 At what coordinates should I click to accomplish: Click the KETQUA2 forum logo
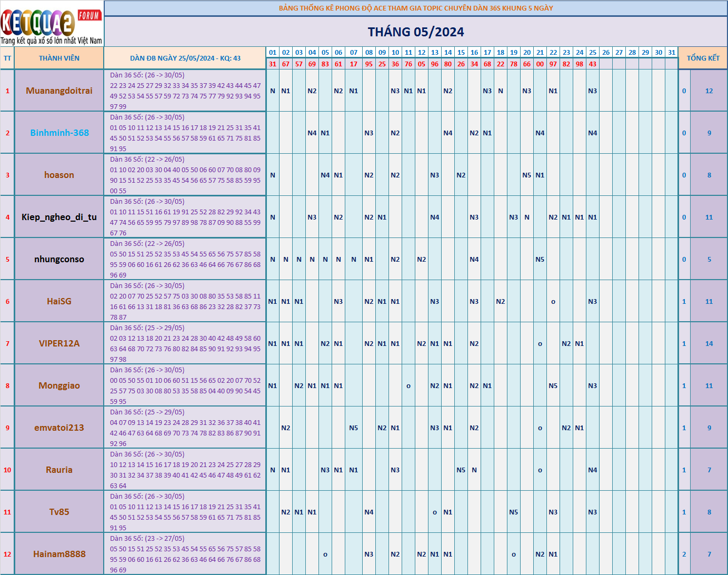coord(52,25)
